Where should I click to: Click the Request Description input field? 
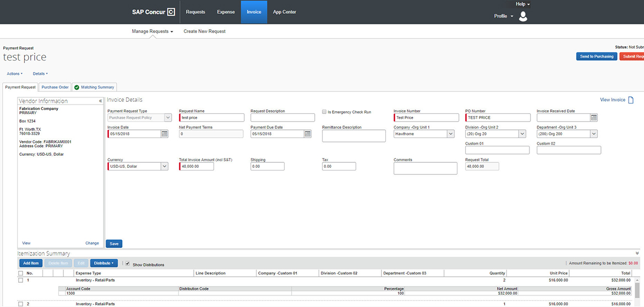[282, 118]
